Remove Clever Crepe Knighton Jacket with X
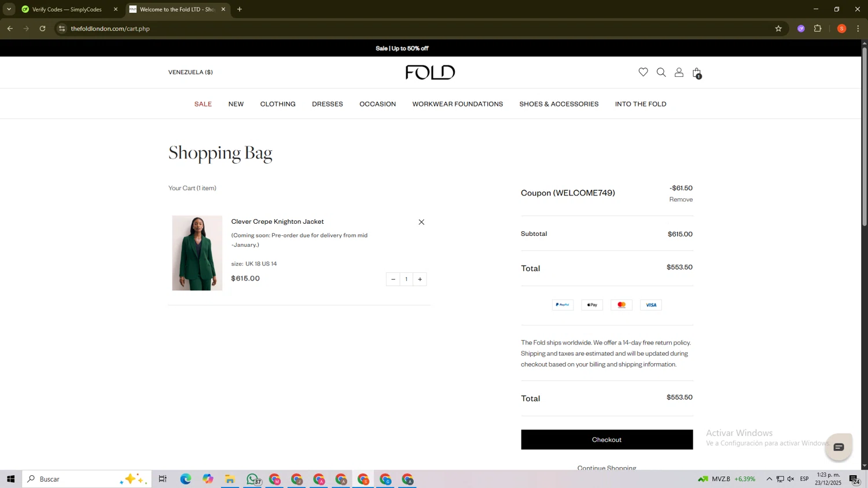This screenshot has height=488, width=868. pos(421,222)
